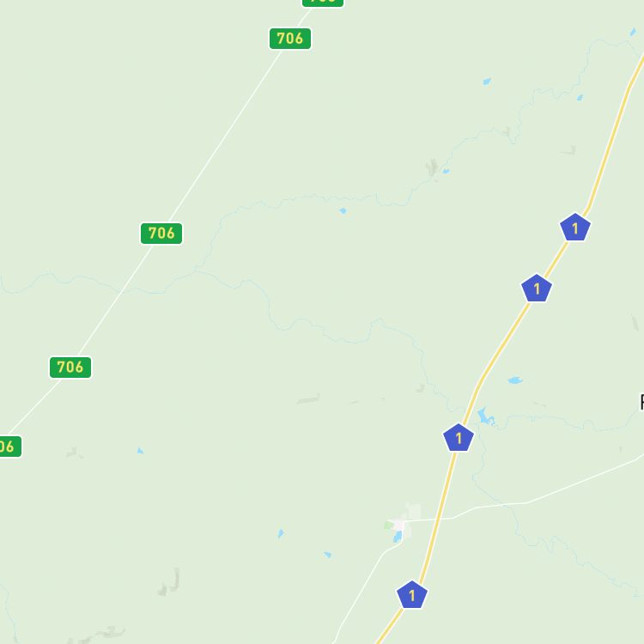The image size is (644, 644).
Task: Select the uppermost fully visible 706 route shield
Action: coord(290,39)
